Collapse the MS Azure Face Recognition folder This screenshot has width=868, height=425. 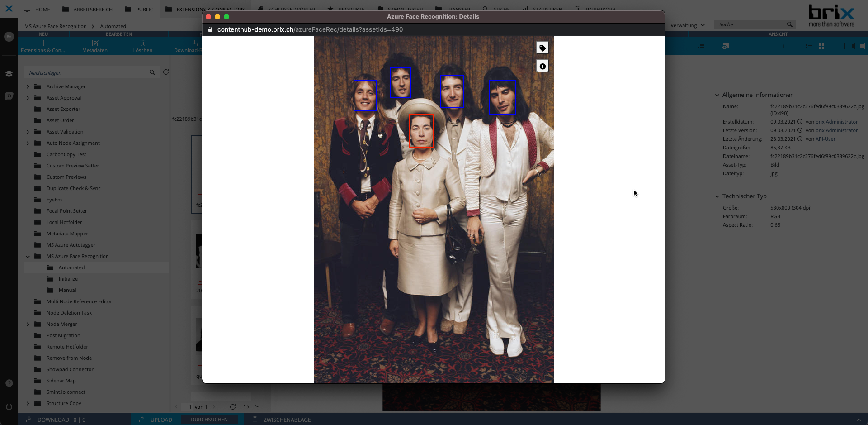(28, 256)
